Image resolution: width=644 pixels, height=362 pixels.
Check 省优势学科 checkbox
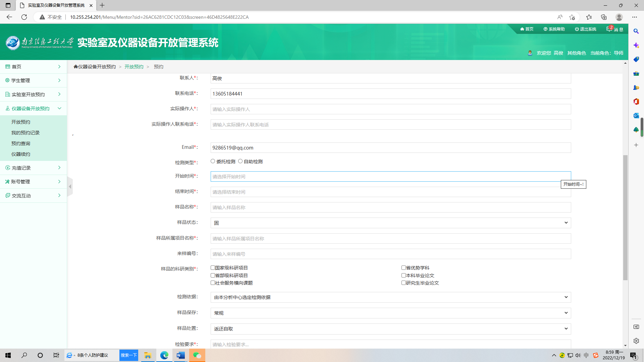point(404,268)
